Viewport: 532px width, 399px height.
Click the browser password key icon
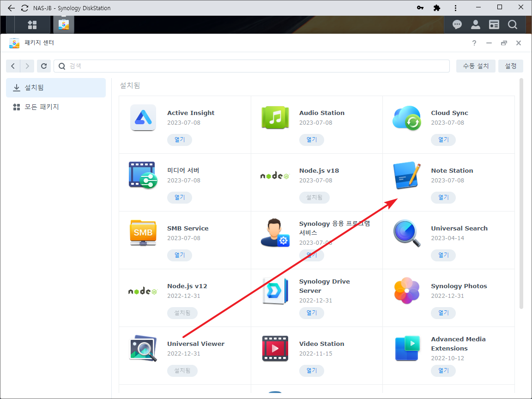420,8
